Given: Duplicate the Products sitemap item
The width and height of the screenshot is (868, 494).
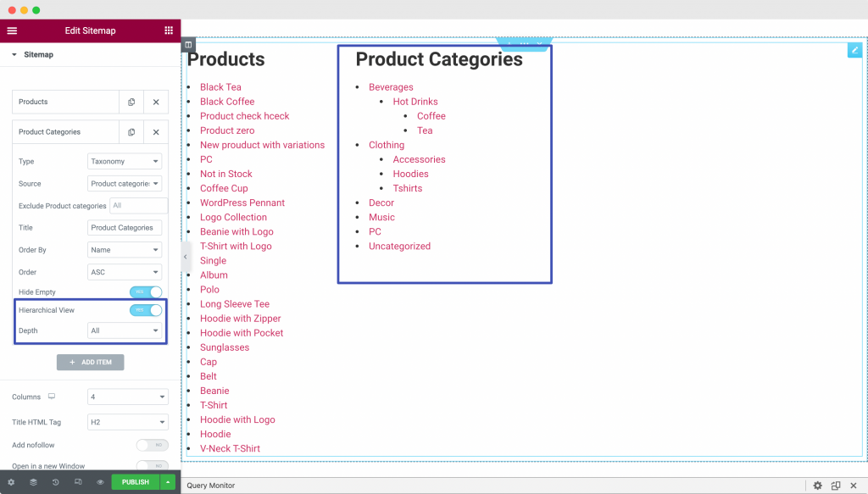Looking at the screenshot, I should [x=131, y=102].
